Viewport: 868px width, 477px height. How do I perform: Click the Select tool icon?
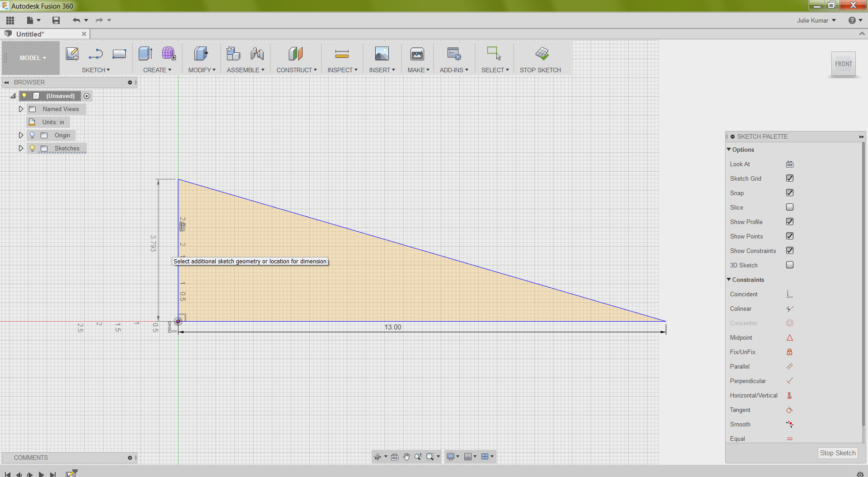pyautogui.click(x=494, y=54)
